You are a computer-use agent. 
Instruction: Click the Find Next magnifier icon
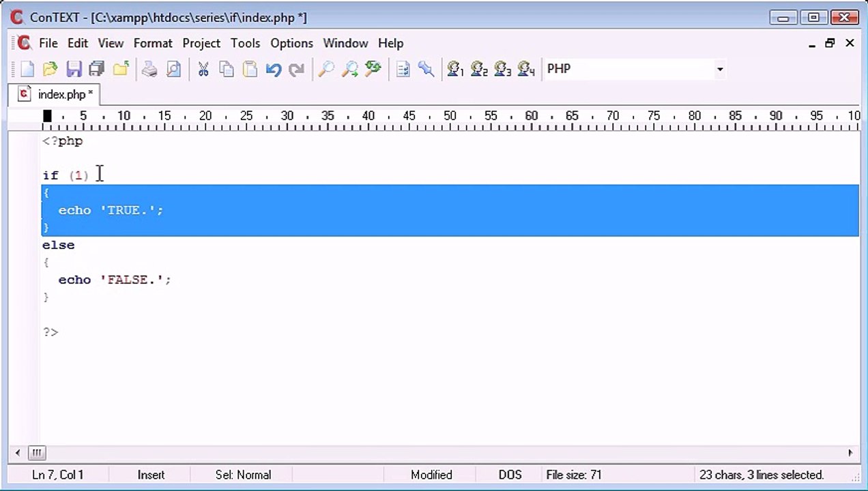349,69
